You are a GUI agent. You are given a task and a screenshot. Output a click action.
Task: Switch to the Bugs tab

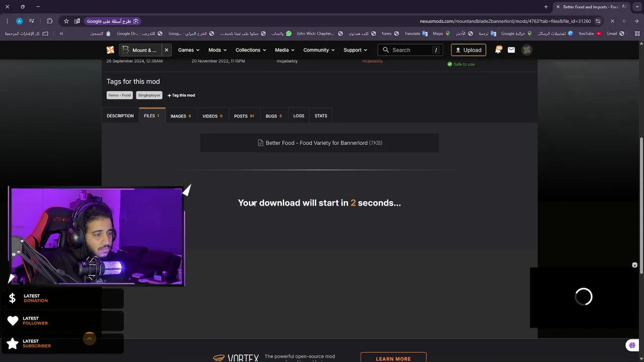(274, 116)
